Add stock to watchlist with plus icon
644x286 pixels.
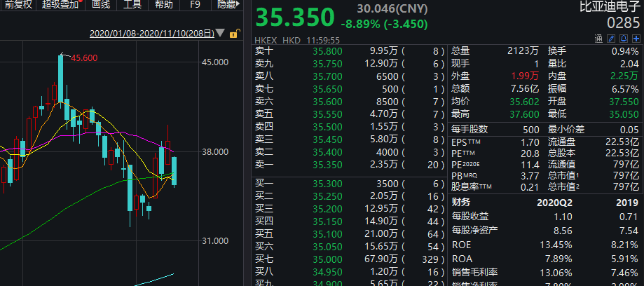coord(636,39)
